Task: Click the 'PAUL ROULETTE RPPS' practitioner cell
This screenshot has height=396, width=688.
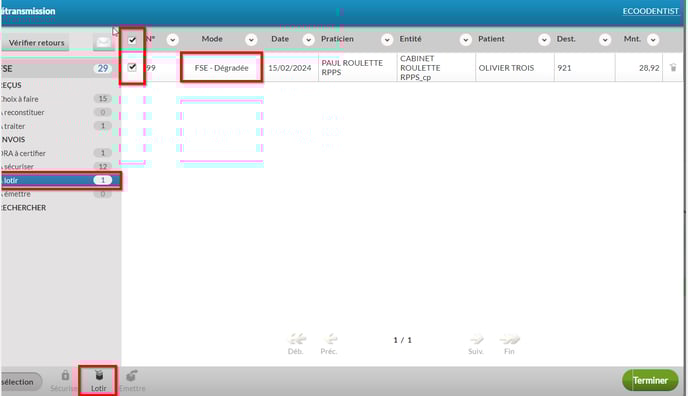Action: 357,68
